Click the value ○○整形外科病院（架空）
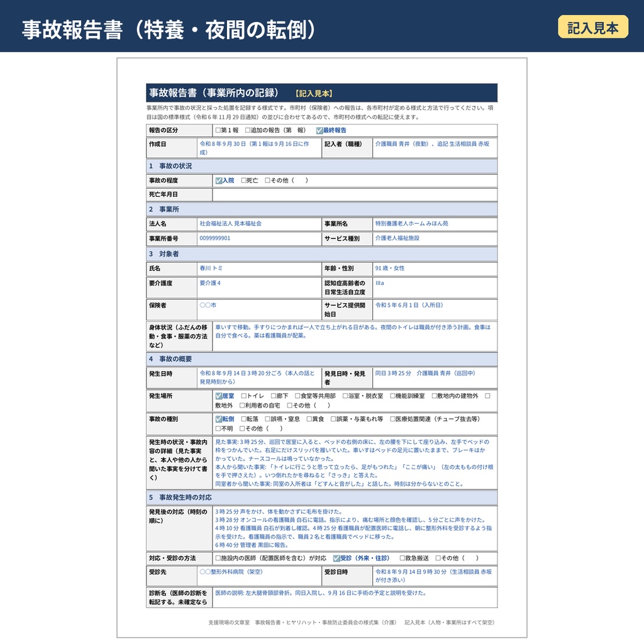 coord(231,572)
